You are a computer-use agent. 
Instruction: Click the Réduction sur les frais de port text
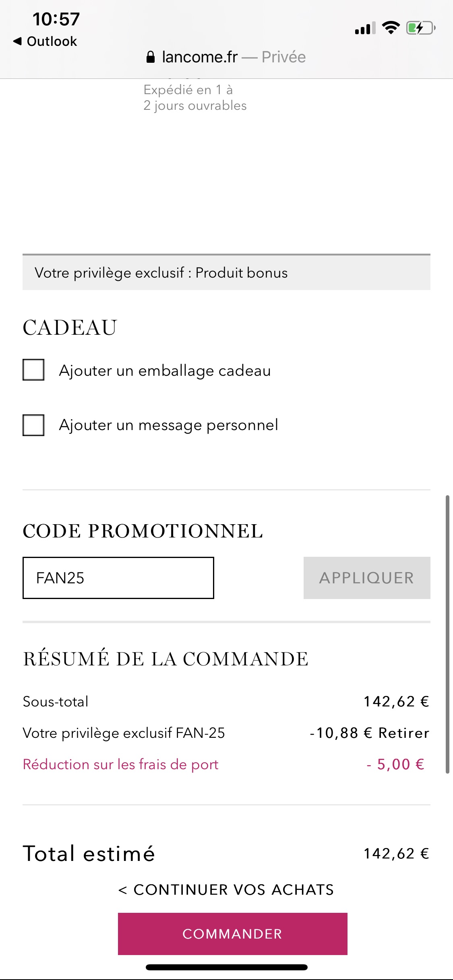click(x=121, y=764)
